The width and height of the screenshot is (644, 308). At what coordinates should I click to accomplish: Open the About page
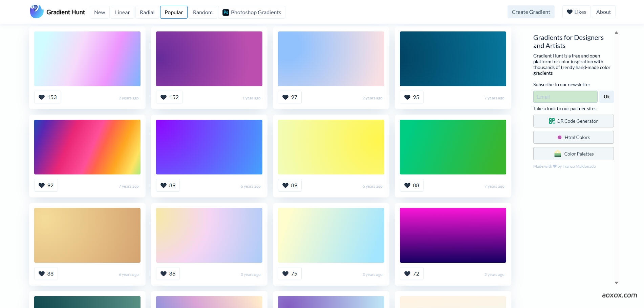[603, 11]
